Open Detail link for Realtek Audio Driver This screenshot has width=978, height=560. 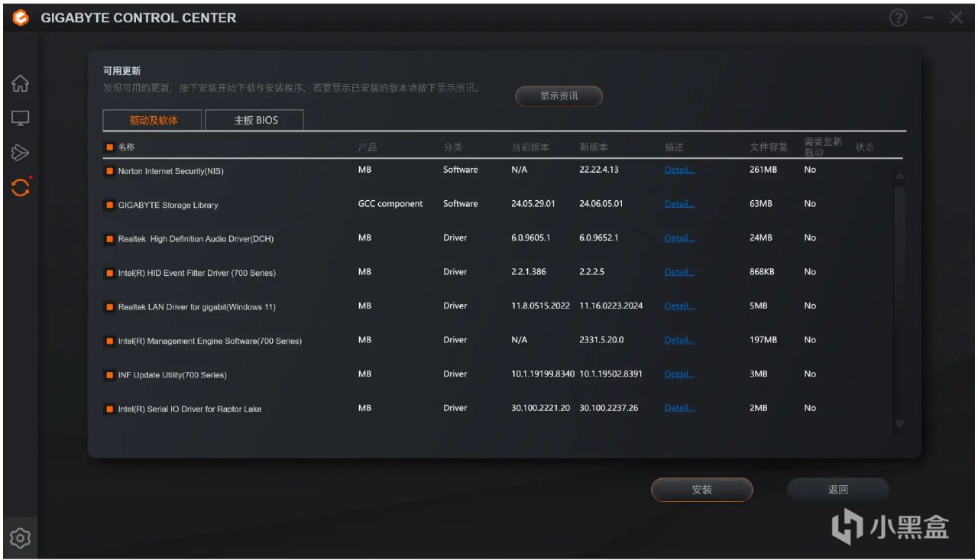[x=679, y=238]
